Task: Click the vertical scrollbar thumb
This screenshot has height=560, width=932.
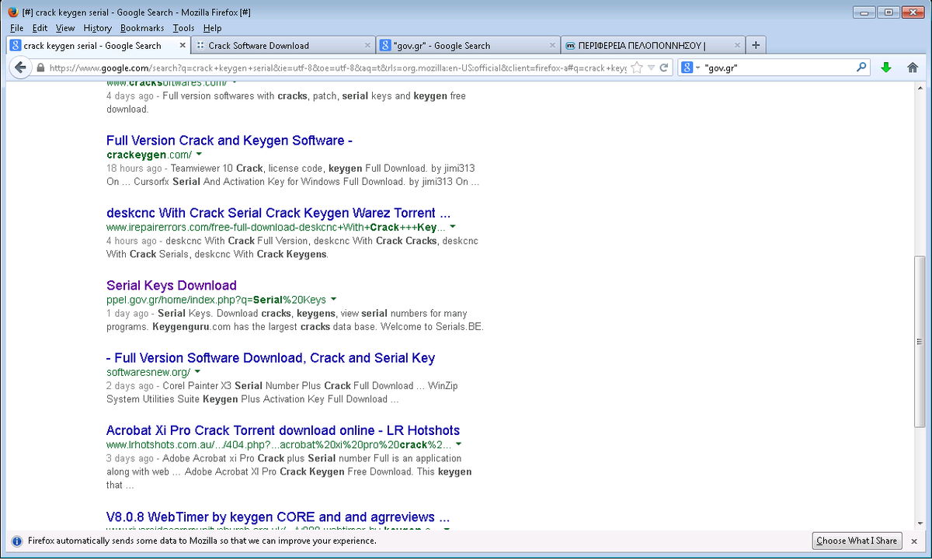Action: click(x=920, y=342)
